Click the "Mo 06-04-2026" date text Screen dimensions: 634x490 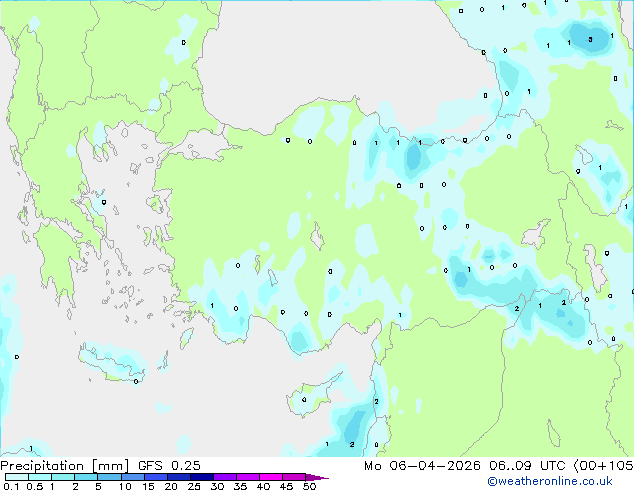tap(422, 466)
